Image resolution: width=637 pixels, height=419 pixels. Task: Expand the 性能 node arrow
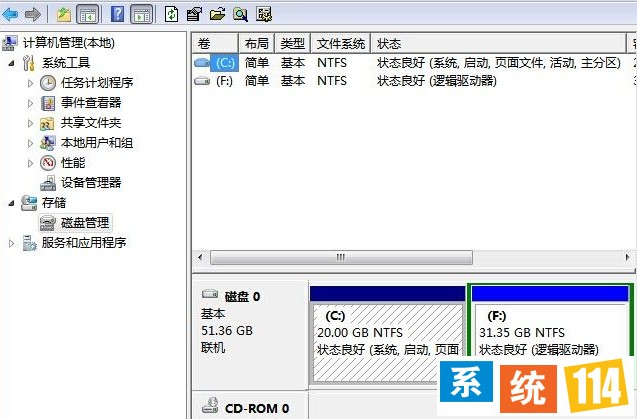click(30, 163)
